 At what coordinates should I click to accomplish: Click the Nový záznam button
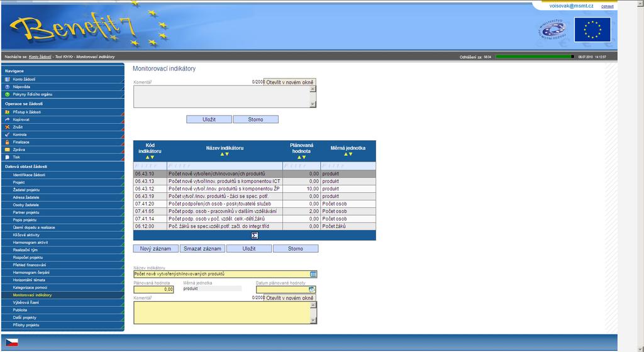coord(156,249)
